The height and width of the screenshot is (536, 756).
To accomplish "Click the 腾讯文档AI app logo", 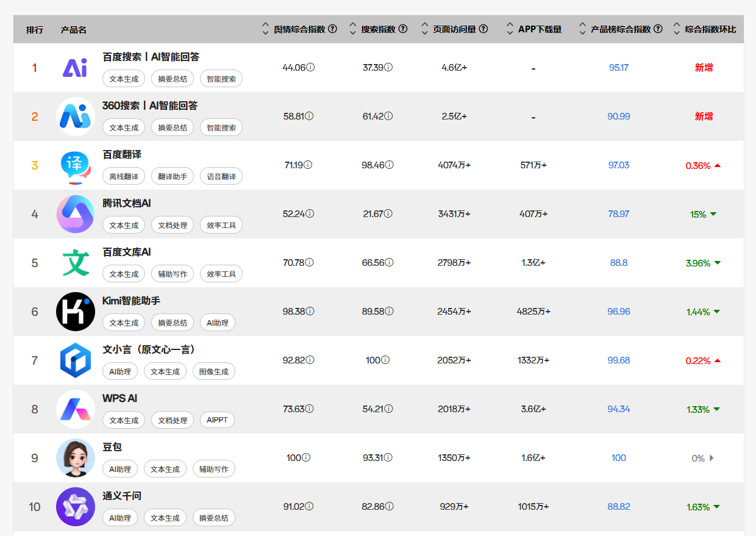I will (x=76, y=214).
